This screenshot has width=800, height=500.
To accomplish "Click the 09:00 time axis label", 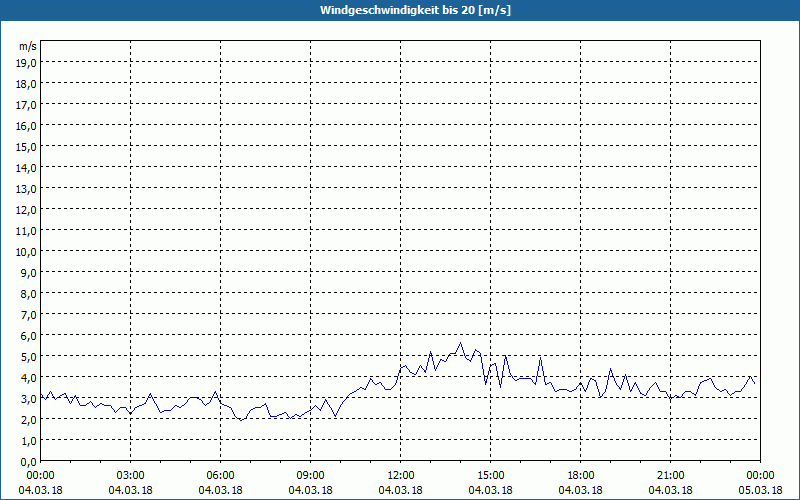I will click(x=310, y=476).
